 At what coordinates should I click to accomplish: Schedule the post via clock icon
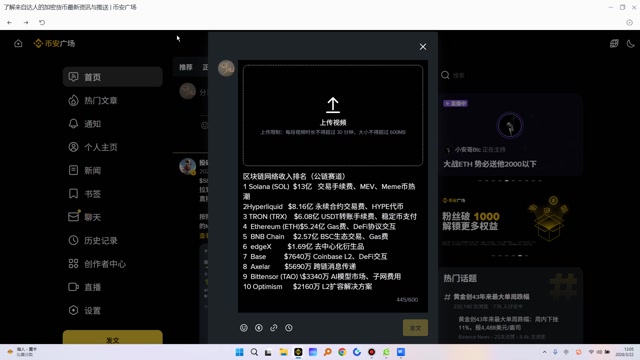pyautogui.click(x=289, y=328)
